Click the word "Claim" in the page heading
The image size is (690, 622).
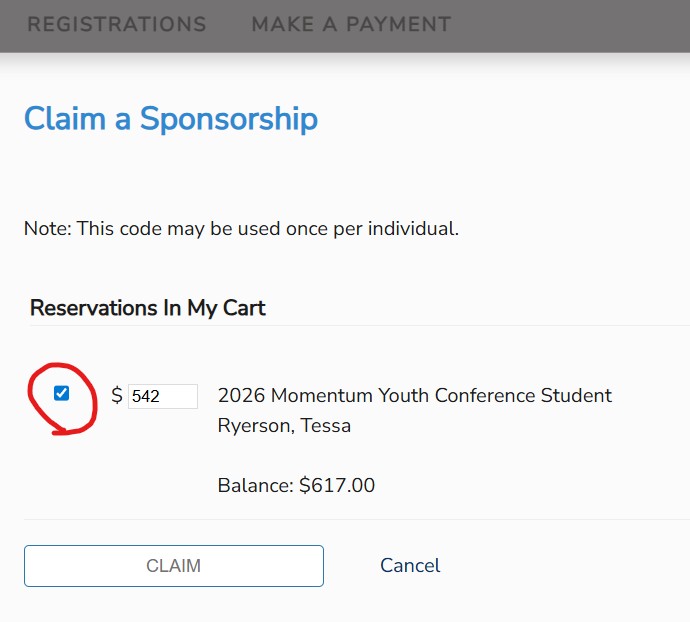(x=65, y=118)
